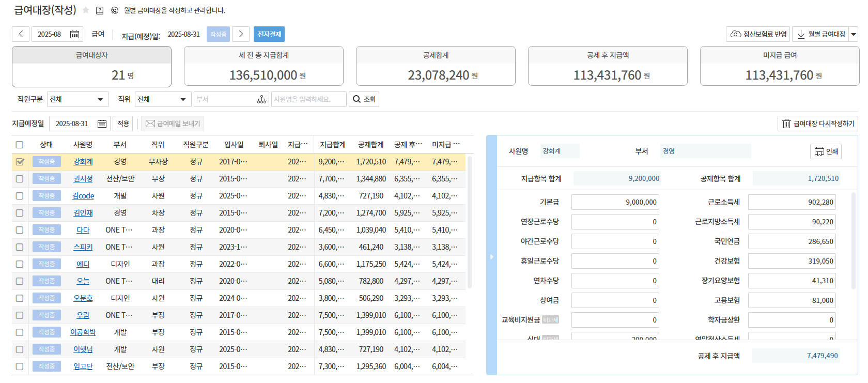Go to previous month with left arrow

coord(21,34)
